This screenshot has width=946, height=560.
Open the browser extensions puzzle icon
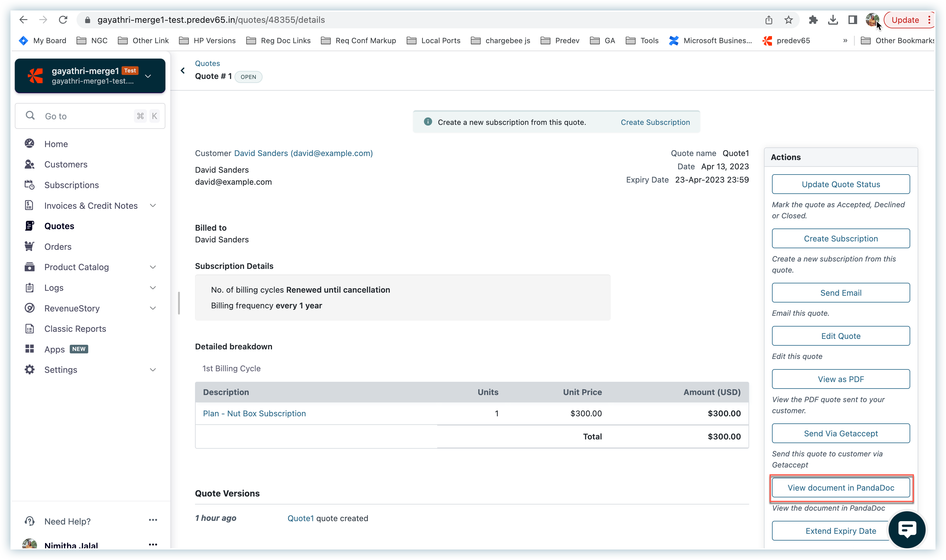(813, 20)
